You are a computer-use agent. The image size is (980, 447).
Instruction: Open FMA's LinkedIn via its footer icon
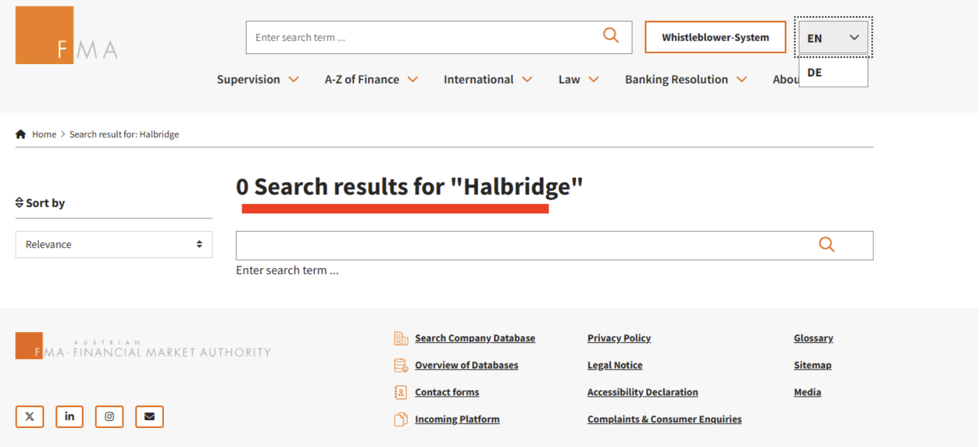tap(69, 417)
